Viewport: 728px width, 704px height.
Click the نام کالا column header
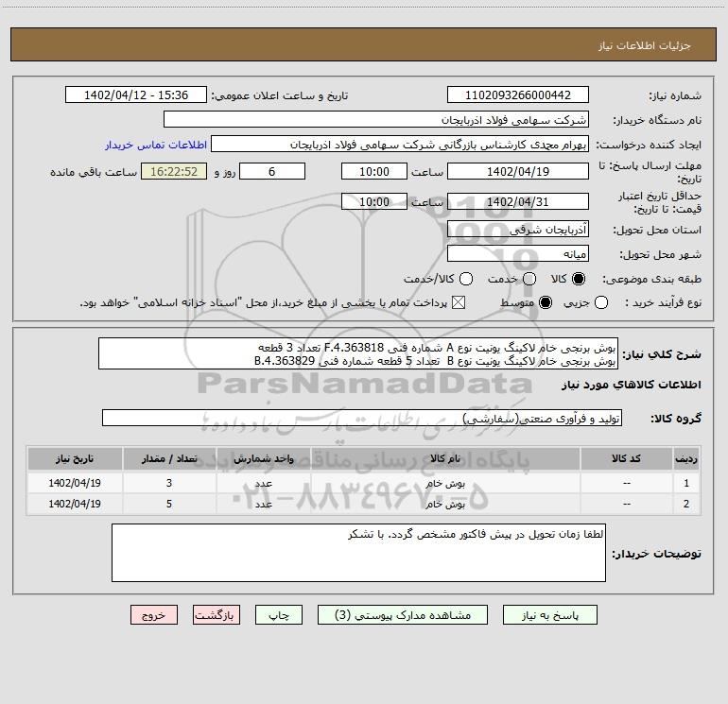(x=445, y=459)
